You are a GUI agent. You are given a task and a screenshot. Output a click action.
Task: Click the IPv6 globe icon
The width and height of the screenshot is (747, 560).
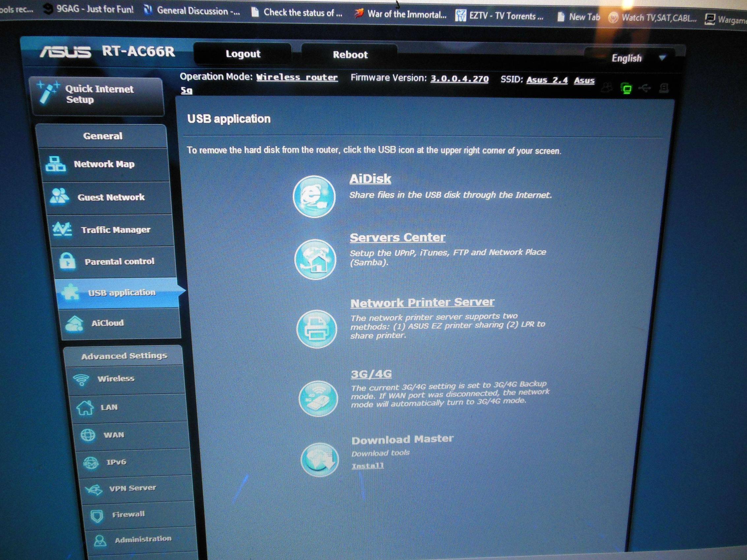(91, 462)
